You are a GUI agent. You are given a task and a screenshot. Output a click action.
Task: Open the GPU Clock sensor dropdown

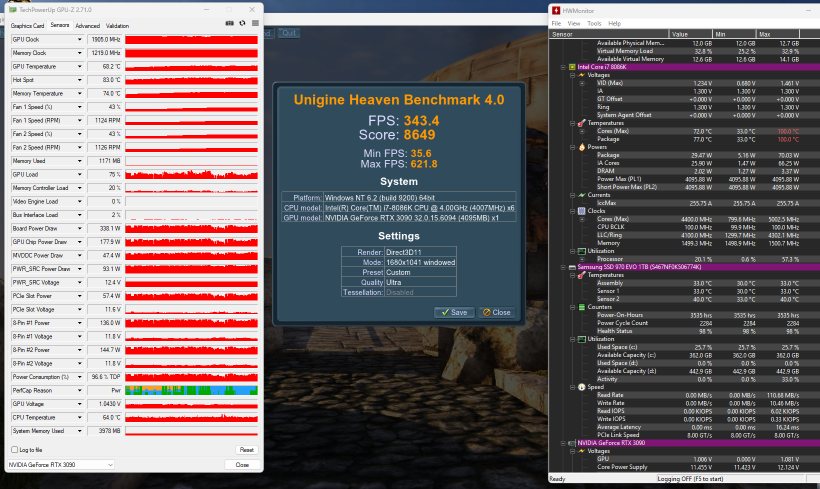click(79, 40)
